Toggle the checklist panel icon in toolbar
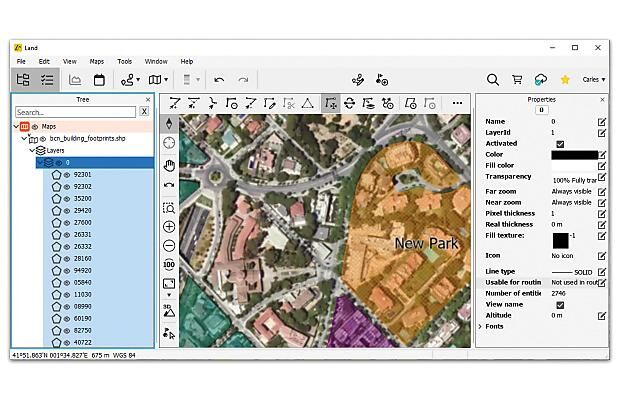 47,80
